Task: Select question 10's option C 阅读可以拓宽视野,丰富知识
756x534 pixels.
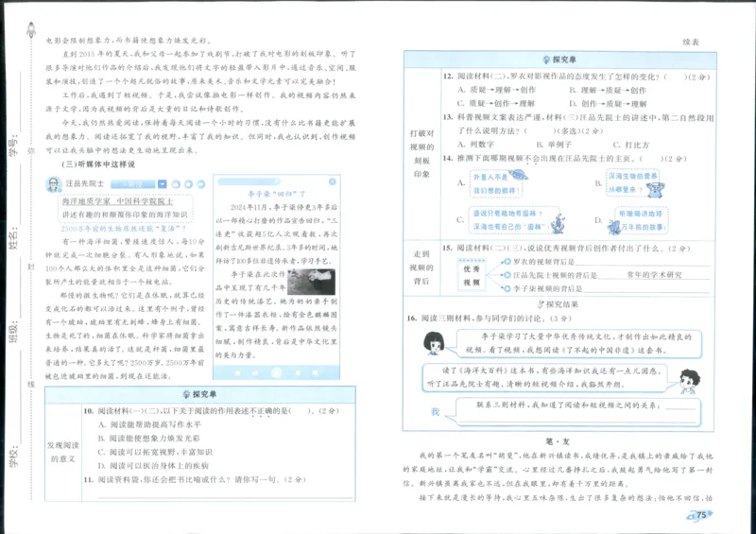Action: click(x=155, y=452)
